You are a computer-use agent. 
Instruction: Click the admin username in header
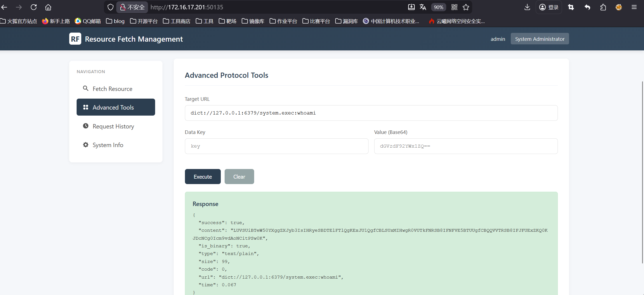(498, 39)
